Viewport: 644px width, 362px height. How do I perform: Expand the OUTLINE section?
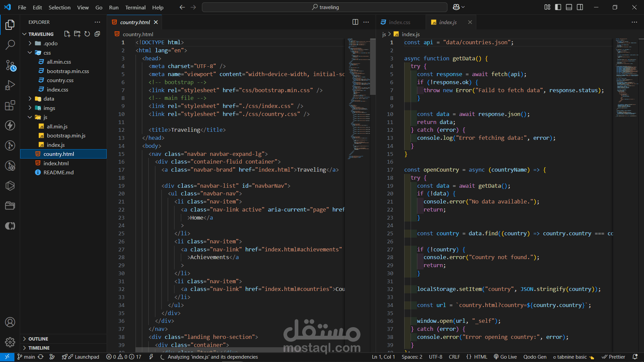click(38, 339)
